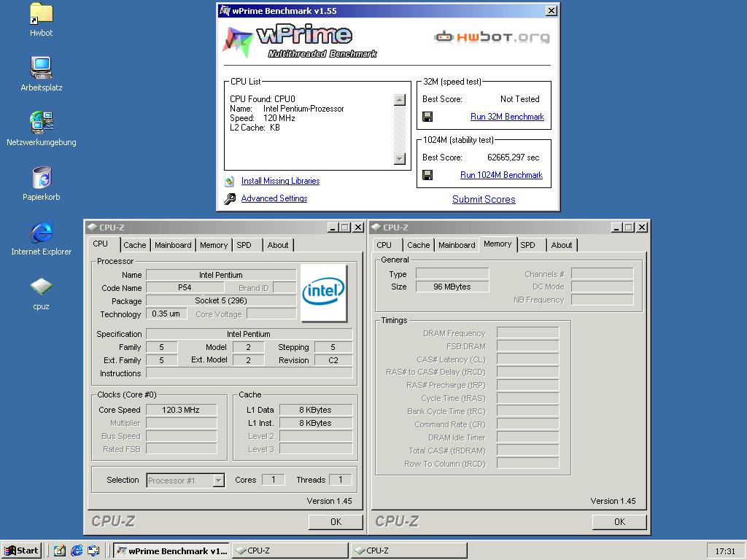
Task: Switch to wPrime Benchmark taskbar button
Action: click(x=171, y=551)
